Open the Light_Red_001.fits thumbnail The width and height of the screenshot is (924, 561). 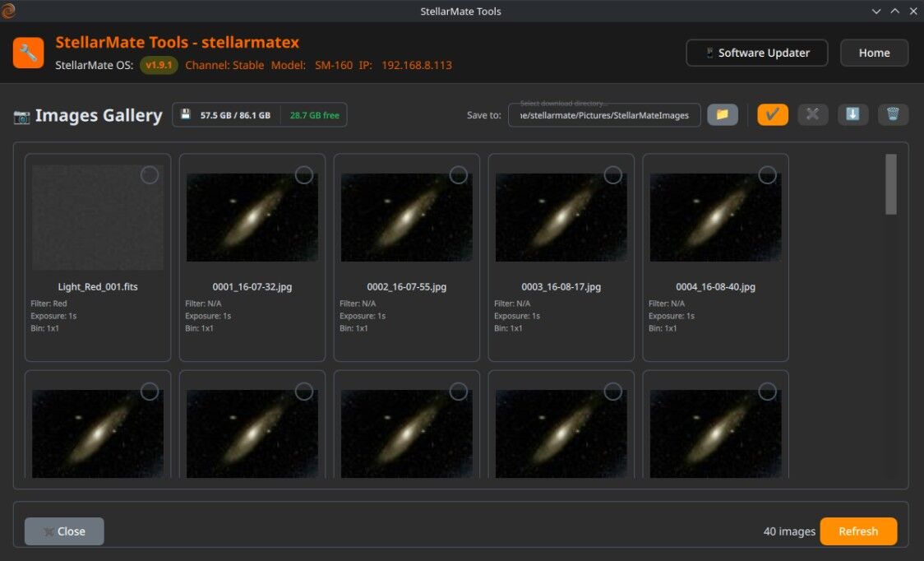coord(98,217)
